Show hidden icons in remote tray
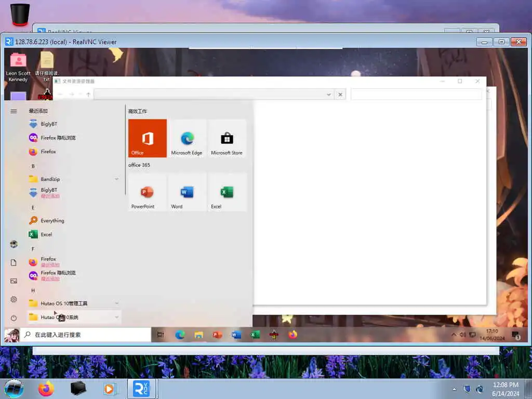 (454, 335)
